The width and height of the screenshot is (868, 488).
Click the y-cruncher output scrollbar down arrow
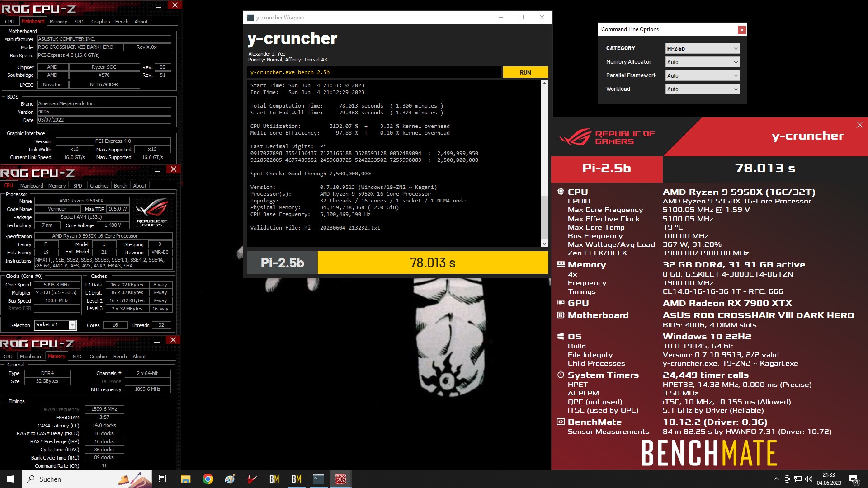click(544, 244)
